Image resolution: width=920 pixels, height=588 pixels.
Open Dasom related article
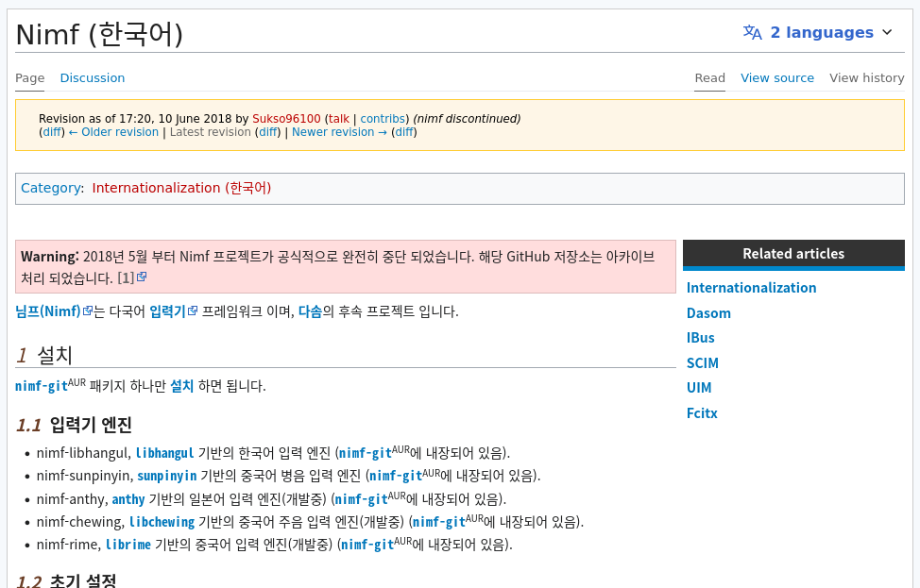pyautogui.click(x=708, y=313)
